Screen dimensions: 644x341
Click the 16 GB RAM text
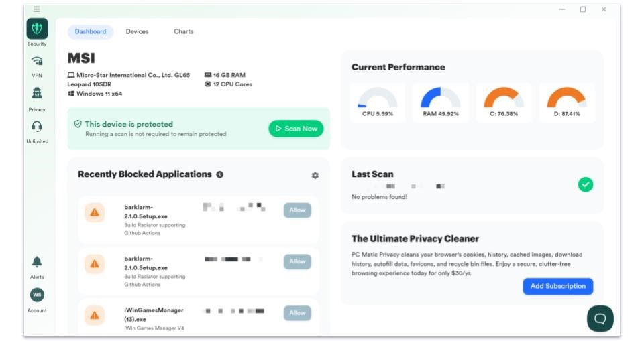pos(229,75)
